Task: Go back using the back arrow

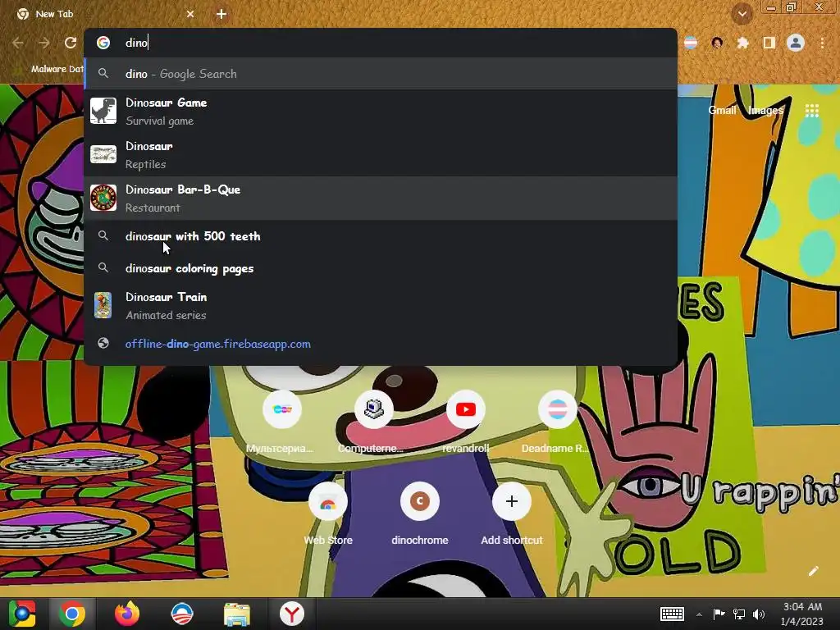Action: click(18, 43)
